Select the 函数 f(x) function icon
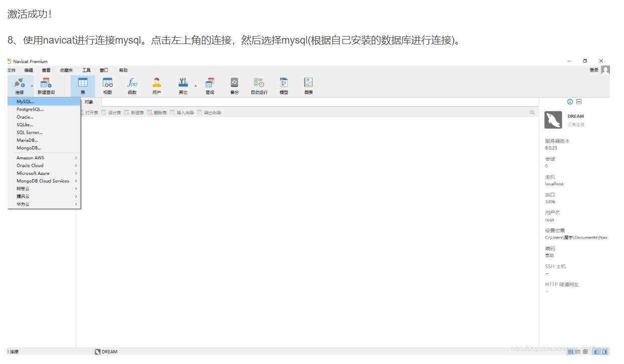 click(132, 86)
